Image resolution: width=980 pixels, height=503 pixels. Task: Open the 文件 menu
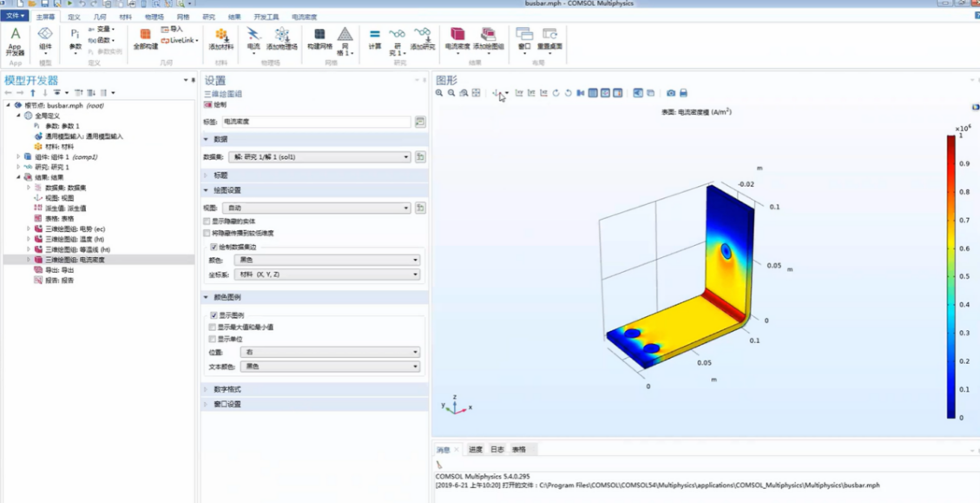coord(15,17)
